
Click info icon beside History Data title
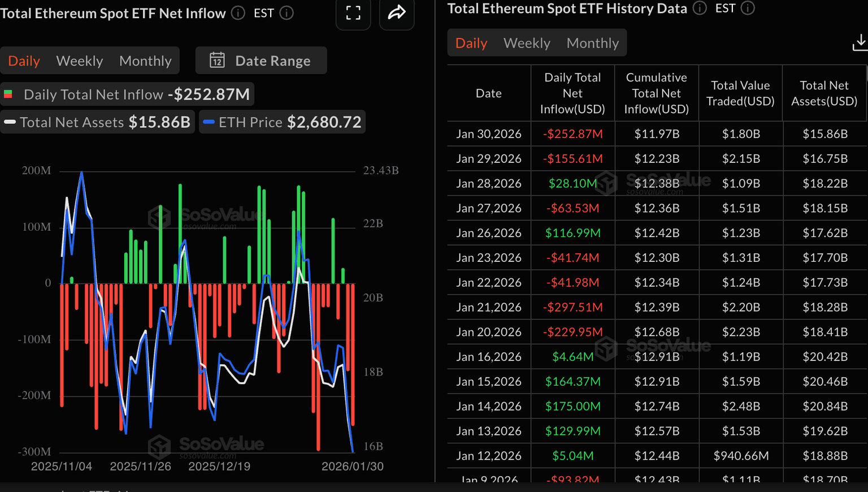pyautogui.click(x=700, y=8)
